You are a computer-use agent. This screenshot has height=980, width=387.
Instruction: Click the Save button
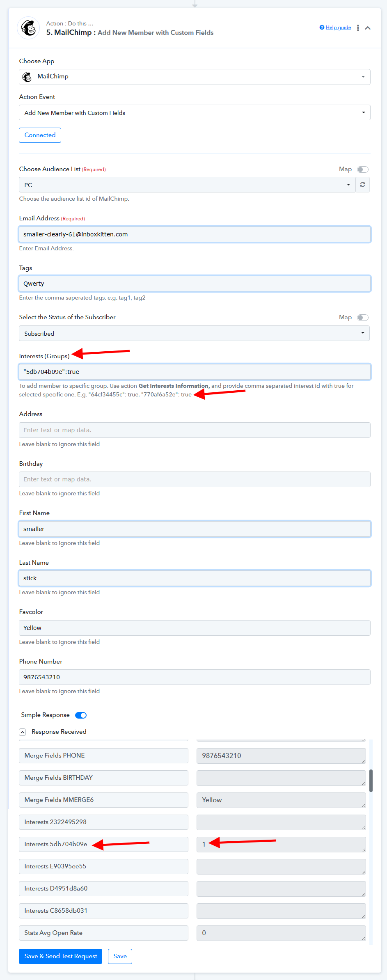tap(120, 956)
